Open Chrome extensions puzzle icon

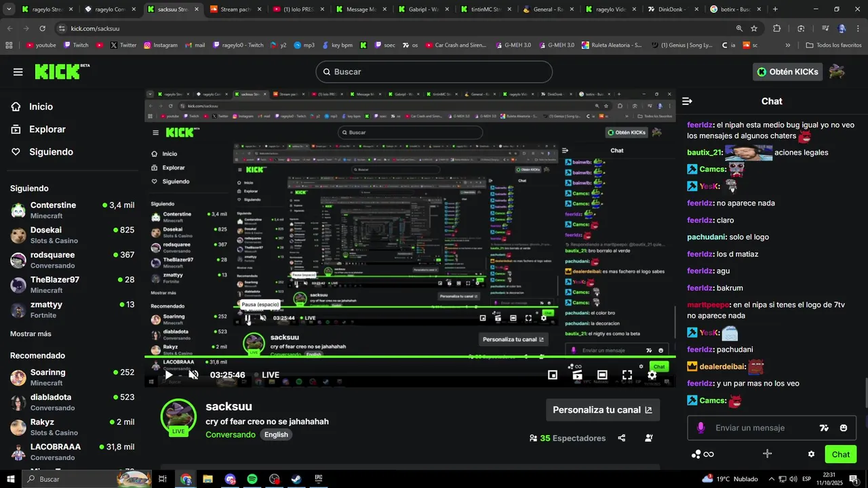click(x=777, y=28)
